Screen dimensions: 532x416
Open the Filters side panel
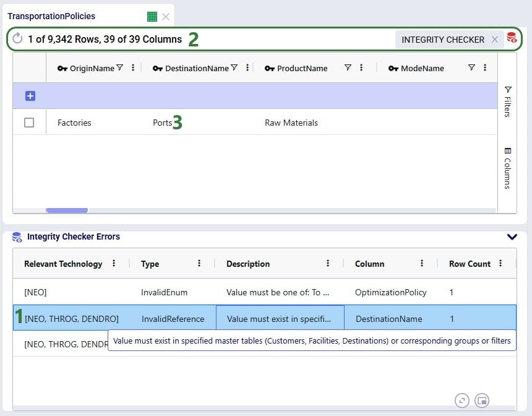point(507,102)
